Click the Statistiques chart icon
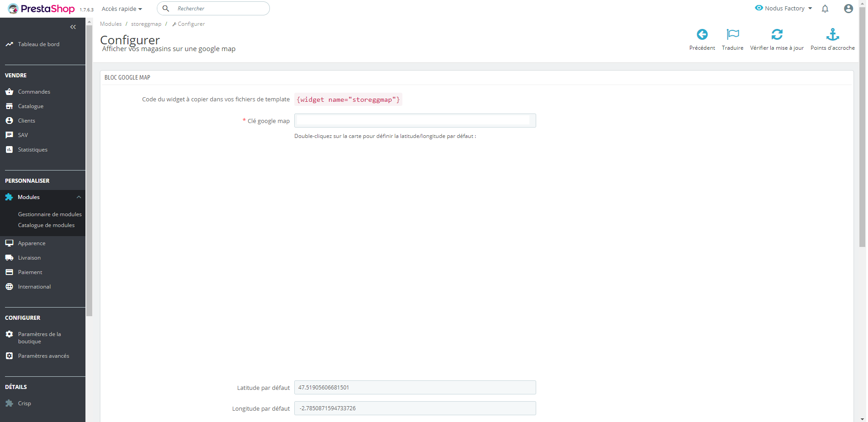This screenshot has height=422, width=868. tap(9, 150)
